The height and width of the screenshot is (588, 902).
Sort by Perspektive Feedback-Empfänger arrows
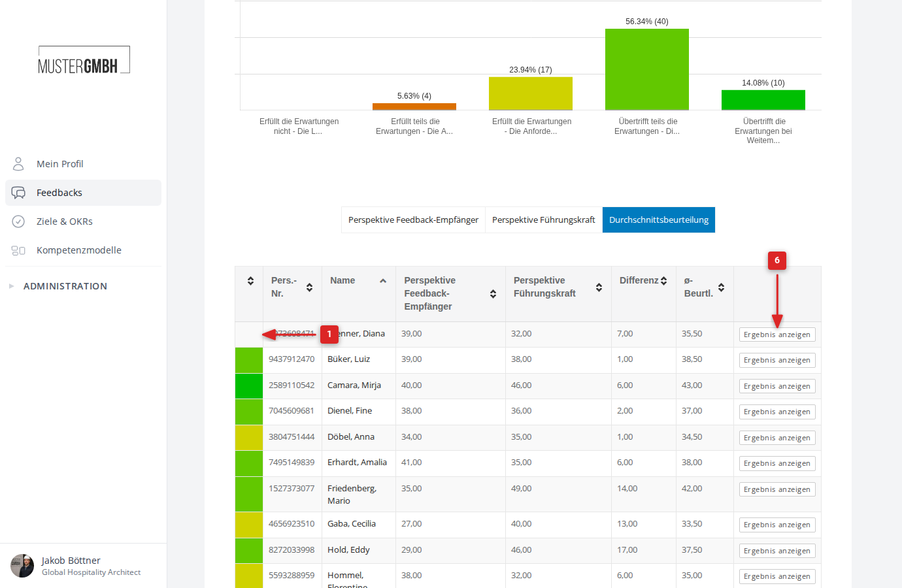[x=493, y=294]
